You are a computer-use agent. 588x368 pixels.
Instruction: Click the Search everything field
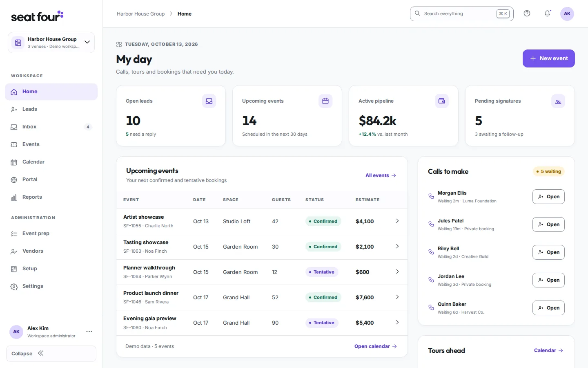[461, 13]
